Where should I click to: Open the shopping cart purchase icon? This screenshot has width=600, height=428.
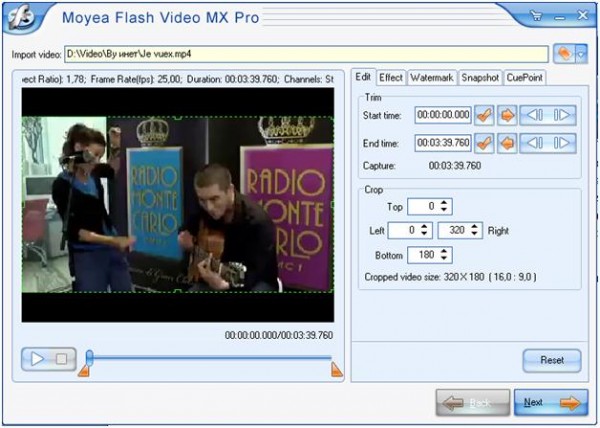tap(536, 16)
